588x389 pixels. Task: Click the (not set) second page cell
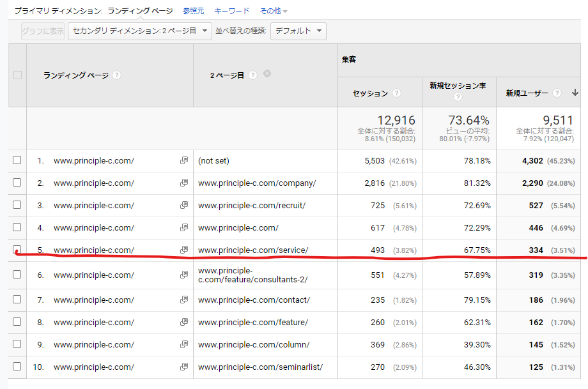(213, 161)
